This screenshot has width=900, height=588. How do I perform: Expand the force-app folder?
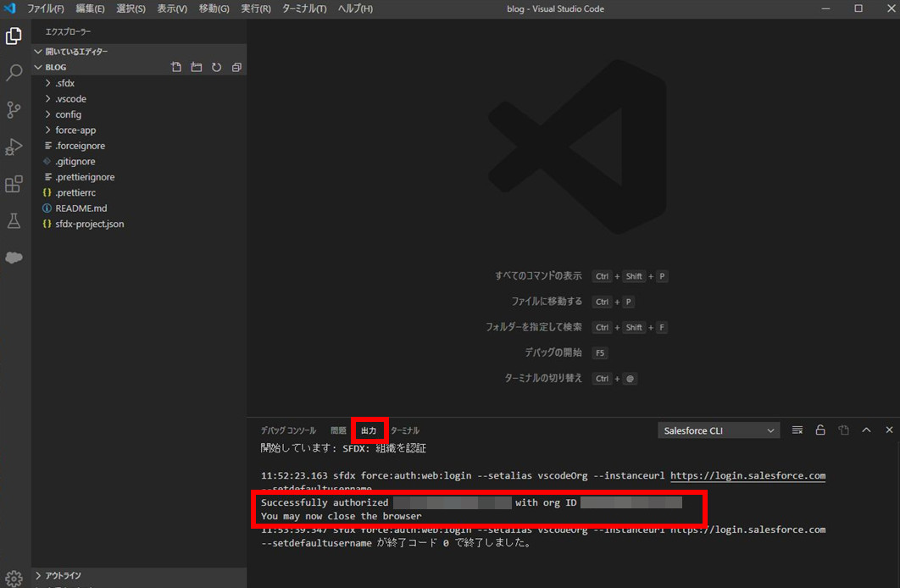[75, 130]
